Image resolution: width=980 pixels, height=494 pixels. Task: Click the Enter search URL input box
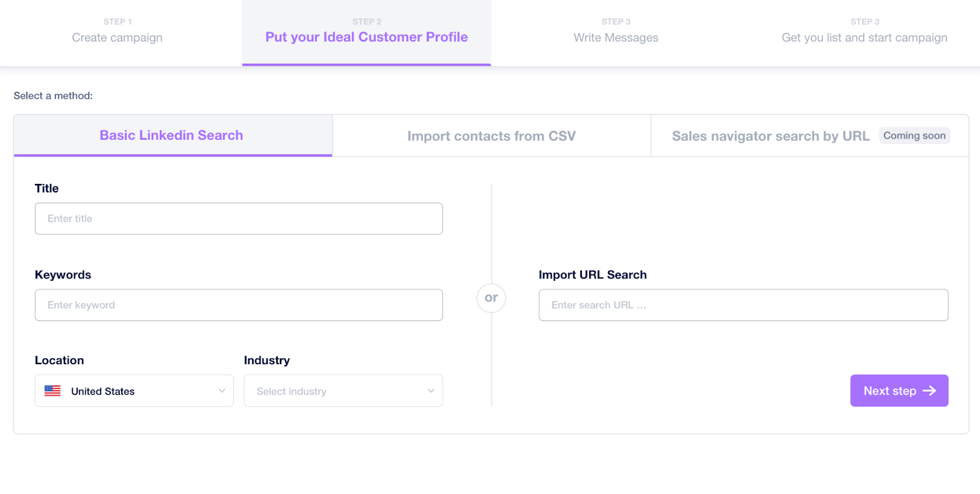(x=743, y=305)
